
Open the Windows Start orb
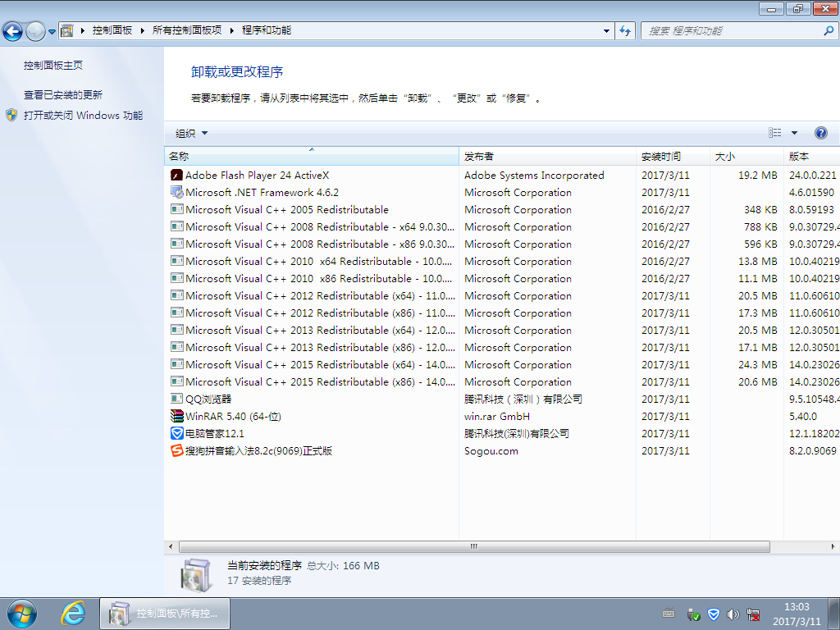22,614
